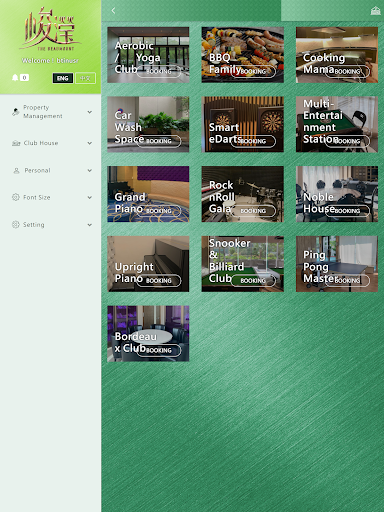This screenshot has width=384, height=512.
Task: Book the Cooking Mama facility
Action: [x=347, y=71]
